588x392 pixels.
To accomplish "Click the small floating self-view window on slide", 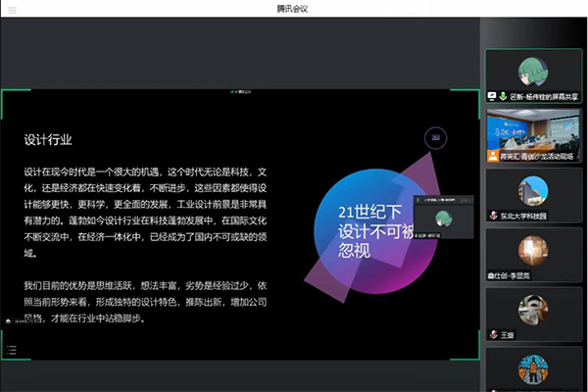I will pos(441,219).
